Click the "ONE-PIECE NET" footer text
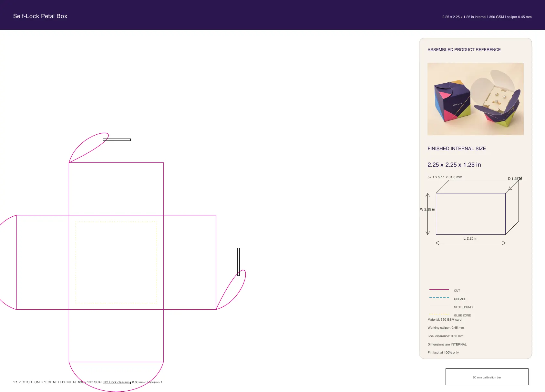This screenshot has width=545, height=392. [x=47, y=382]
